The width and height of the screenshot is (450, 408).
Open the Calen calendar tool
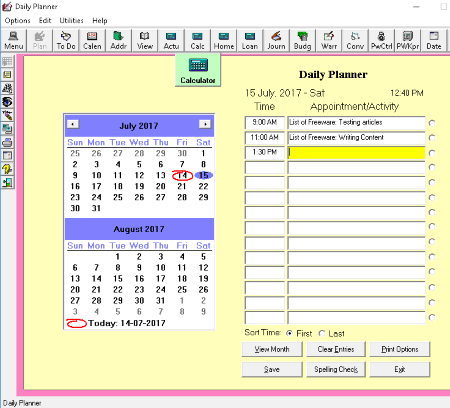(92, 41)
